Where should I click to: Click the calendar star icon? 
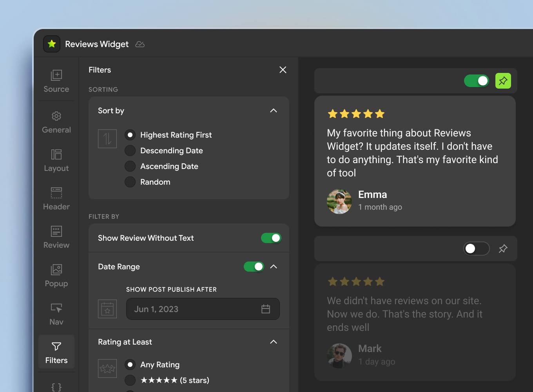[x=107, y=309]
